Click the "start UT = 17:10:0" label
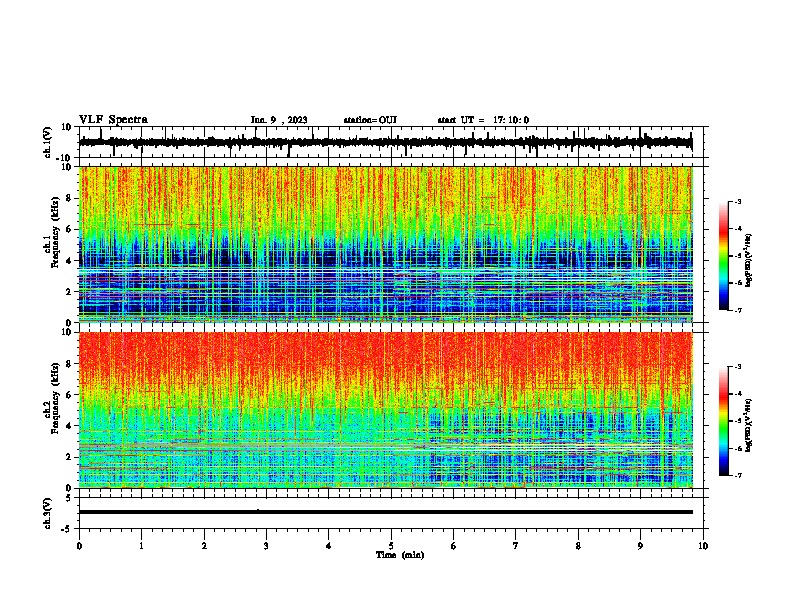 point(483,120)
